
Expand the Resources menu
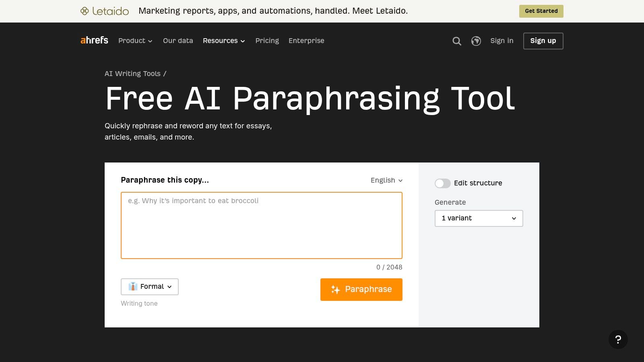coord(224,41)
